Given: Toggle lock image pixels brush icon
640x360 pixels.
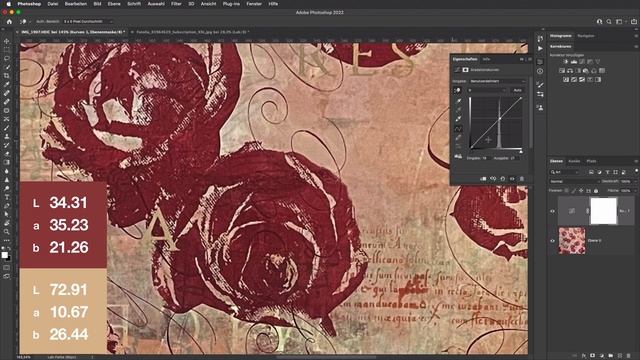Looking at the screenshot, I should (573, 191).
